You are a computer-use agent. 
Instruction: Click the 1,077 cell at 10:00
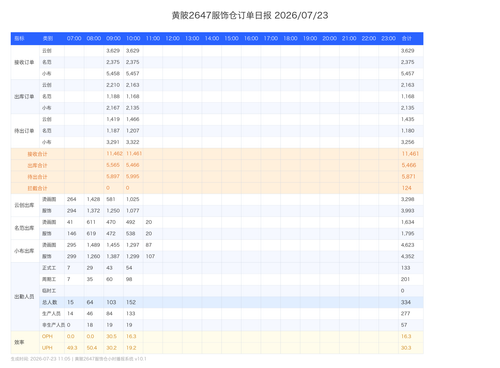click(x=133, y=211)
